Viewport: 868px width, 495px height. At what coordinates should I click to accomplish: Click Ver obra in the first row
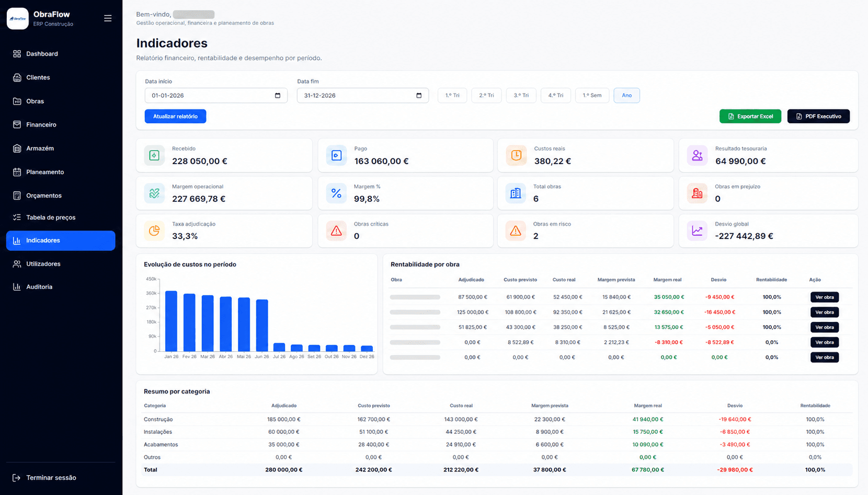(x=825, y=297)
